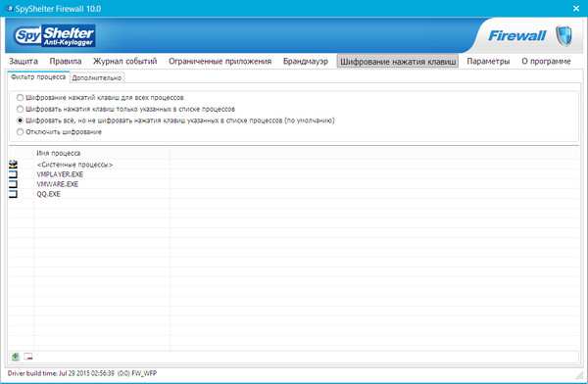Open the Брандмауэр tab

coord(305,61)
